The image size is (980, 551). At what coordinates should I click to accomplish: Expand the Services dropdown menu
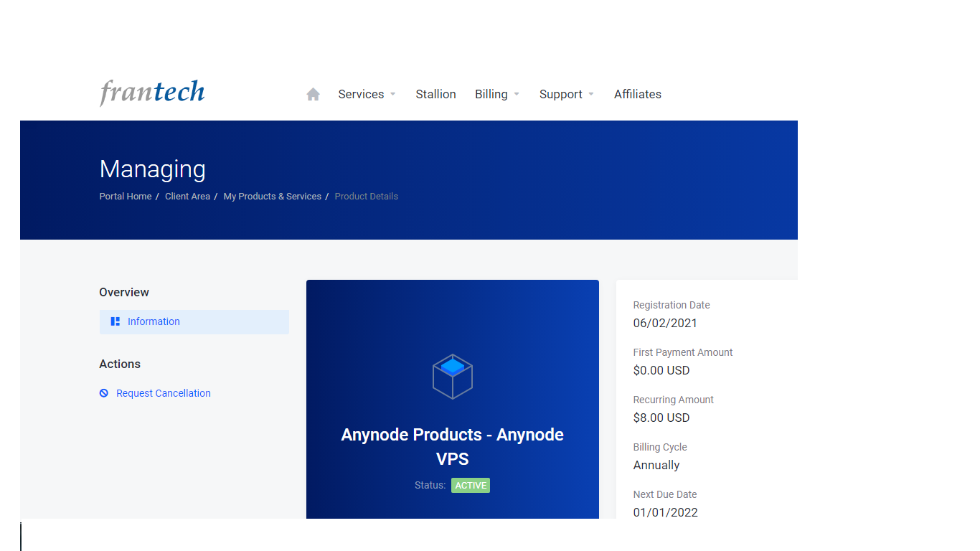pos(367,94)
